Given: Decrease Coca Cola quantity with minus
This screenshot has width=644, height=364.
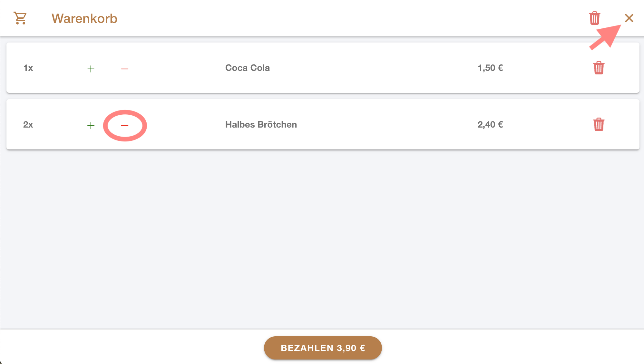Looking at the screenshot, I should (x=125, y=69).
